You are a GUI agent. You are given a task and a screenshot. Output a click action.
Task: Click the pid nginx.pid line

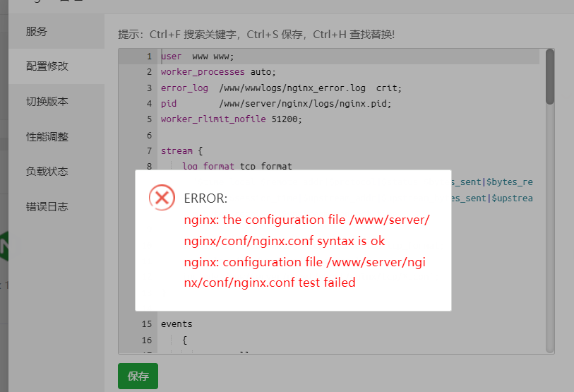coord(276,104)
